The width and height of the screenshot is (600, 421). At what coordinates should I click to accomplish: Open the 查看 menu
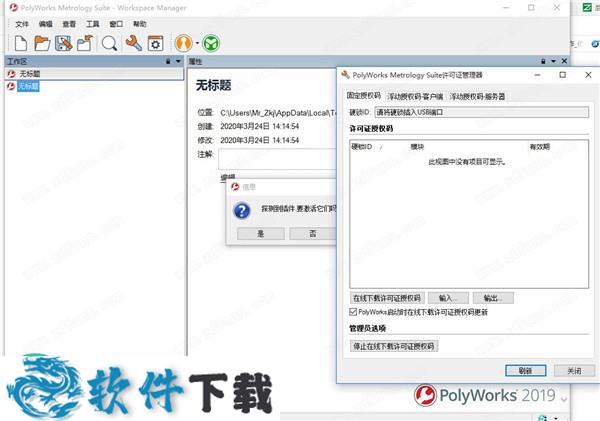(x=69, y=24)
